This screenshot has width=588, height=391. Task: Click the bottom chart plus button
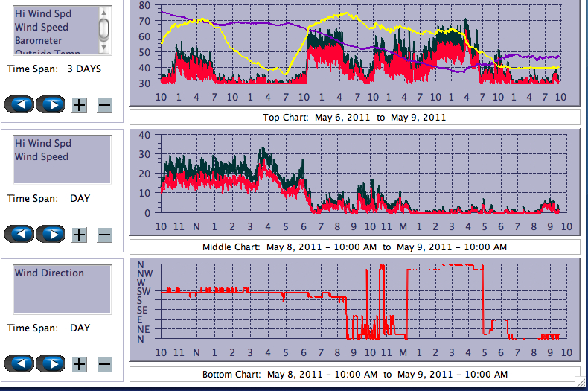click(x=79, y=364)
